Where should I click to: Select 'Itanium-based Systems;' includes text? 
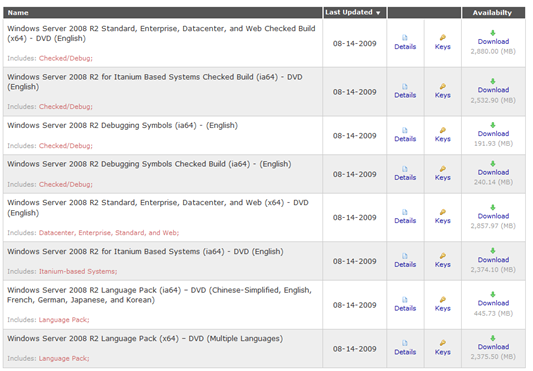point(78,271)
